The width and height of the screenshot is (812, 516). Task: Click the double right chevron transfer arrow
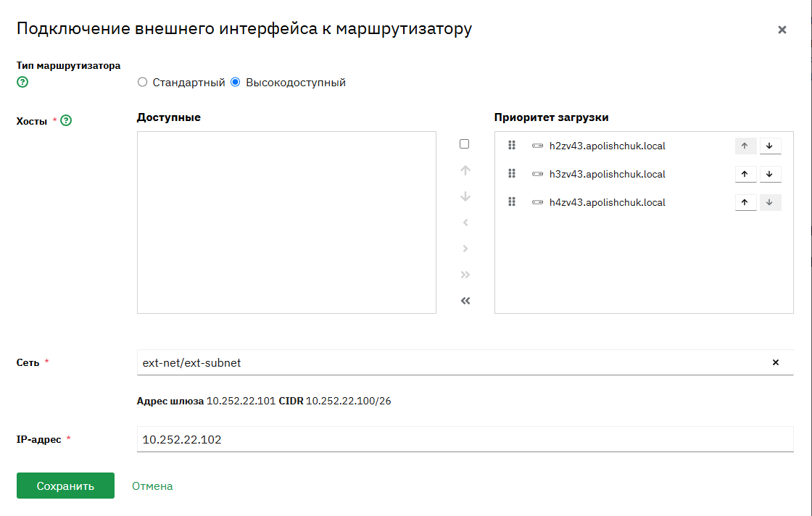click(465, 275)
